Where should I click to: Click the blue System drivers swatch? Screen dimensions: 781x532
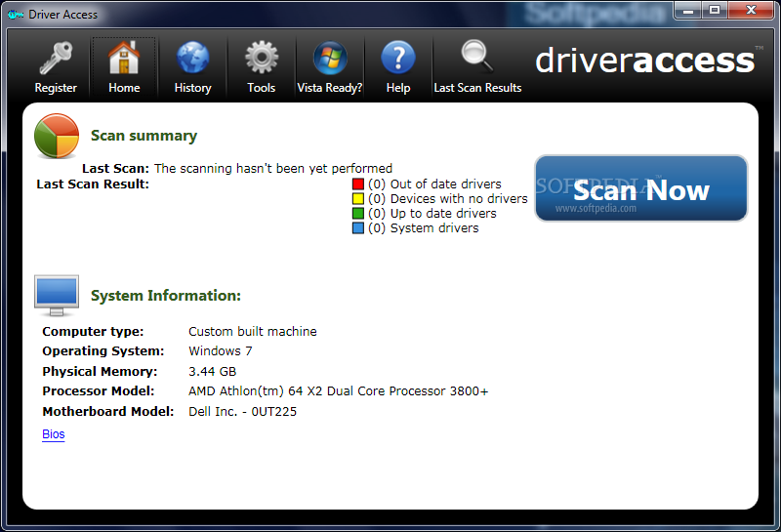(x=358, y=228)
